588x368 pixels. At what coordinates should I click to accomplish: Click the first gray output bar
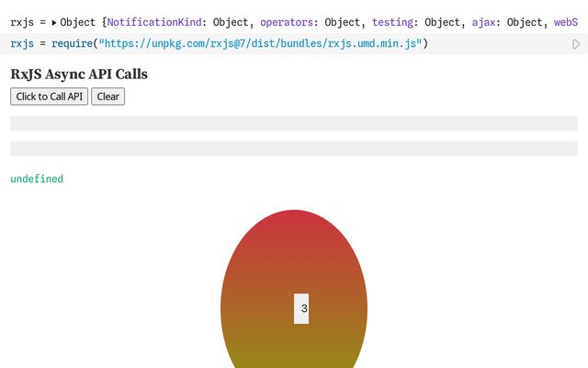point(294,123)
